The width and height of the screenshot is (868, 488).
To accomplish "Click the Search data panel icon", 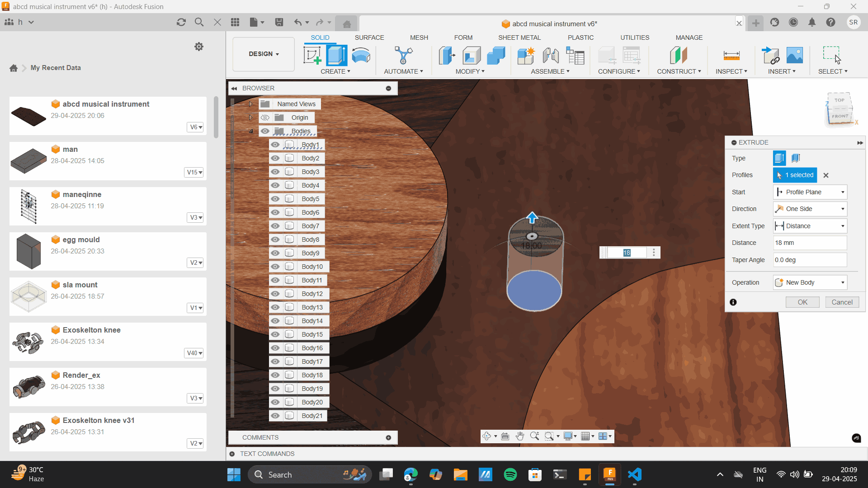I will point(199,22).
